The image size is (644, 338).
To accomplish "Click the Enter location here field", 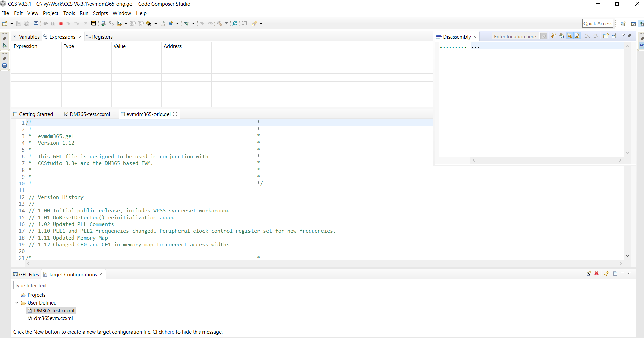I will pyautogui.click(x=515, y=36).
